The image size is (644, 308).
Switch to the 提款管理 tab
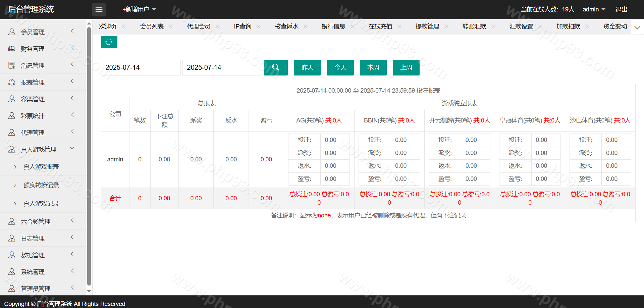pos(427,27)
